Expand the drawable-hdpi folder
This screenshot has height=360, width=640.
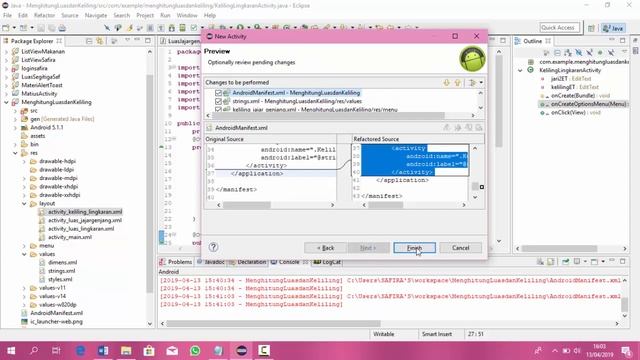24,161
